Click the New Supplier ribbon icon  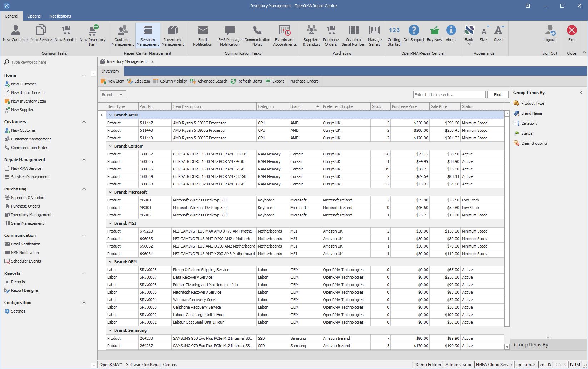(66, 33)
